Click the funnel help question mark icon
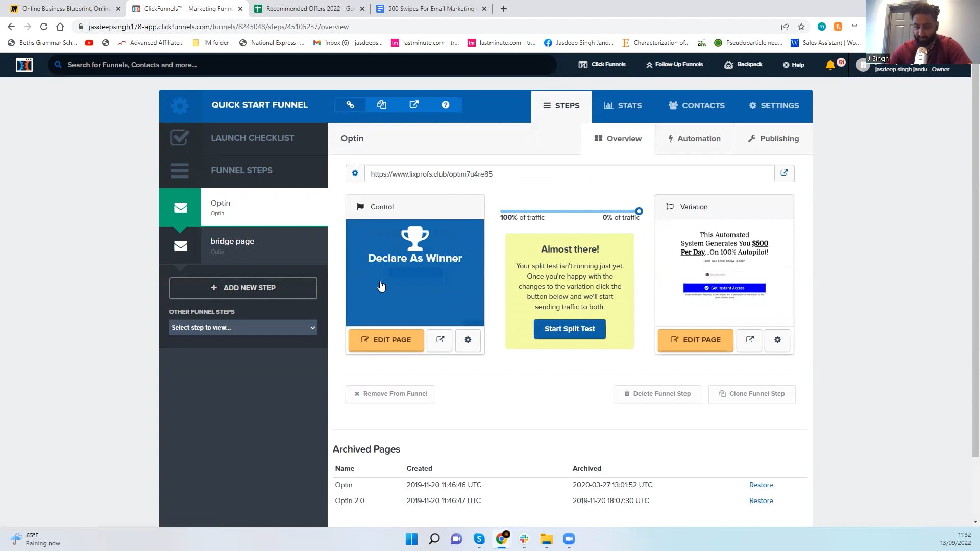The image size is (980, 551). point(446,105)
